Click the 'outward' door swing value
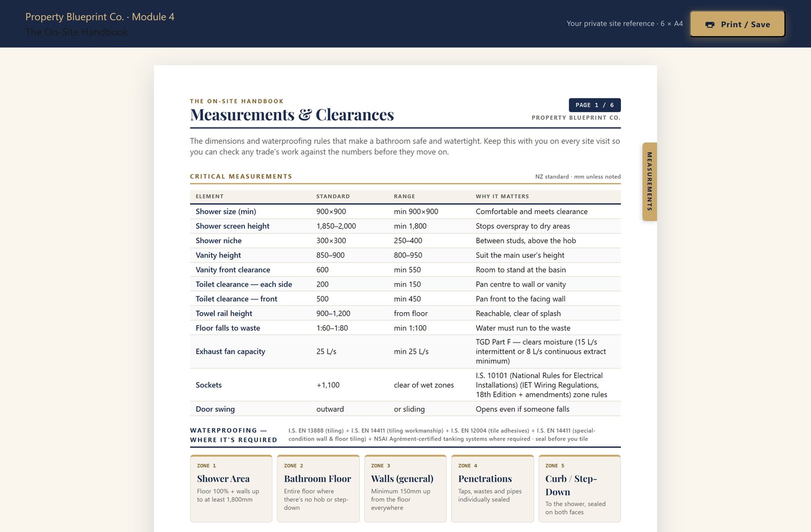This screenshot has height=532, width=811. click(x=330, y=409)
